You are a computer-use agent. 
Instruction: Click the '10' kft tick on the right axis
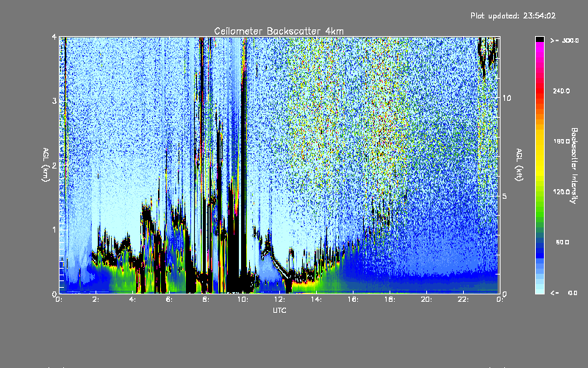pyautogui.click(x=506, y=98)
